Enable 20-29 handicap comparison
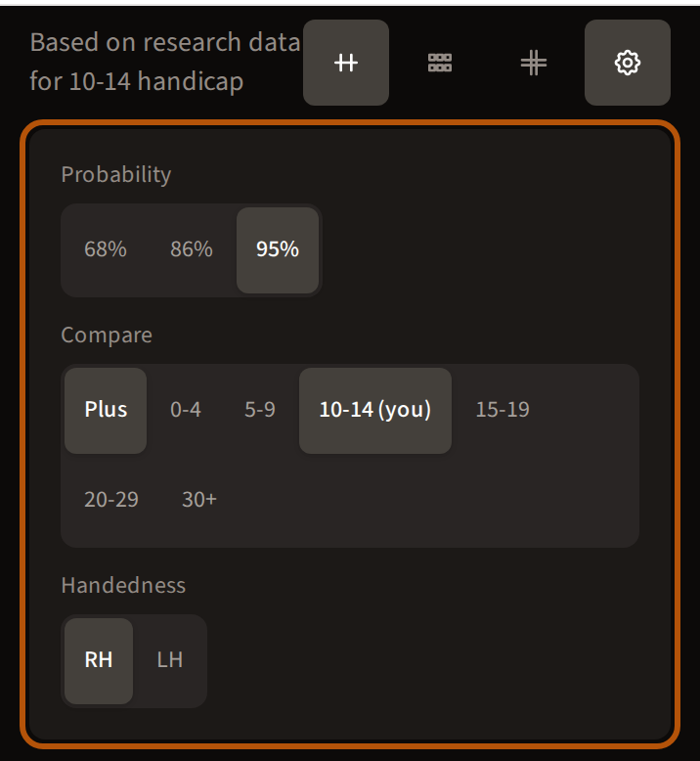This screenshot has width=700, height=761. (x=111, y=501)
